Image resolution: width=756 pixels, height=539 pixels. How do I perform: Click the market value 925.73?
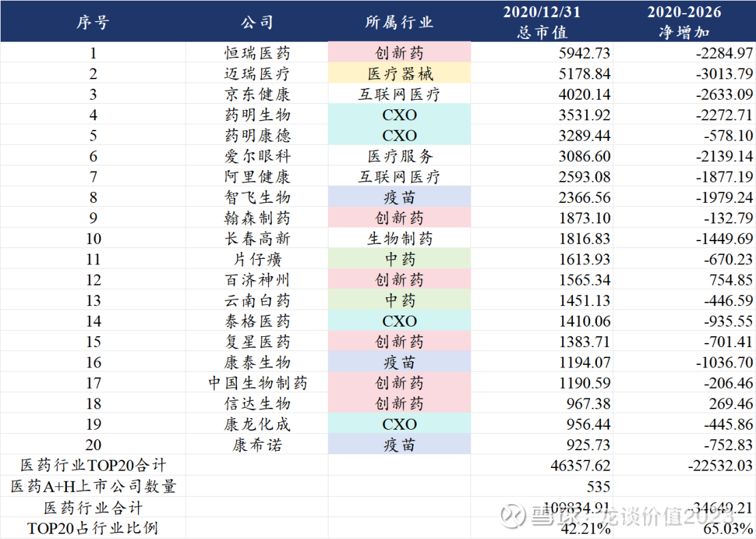tap(588, 445)
